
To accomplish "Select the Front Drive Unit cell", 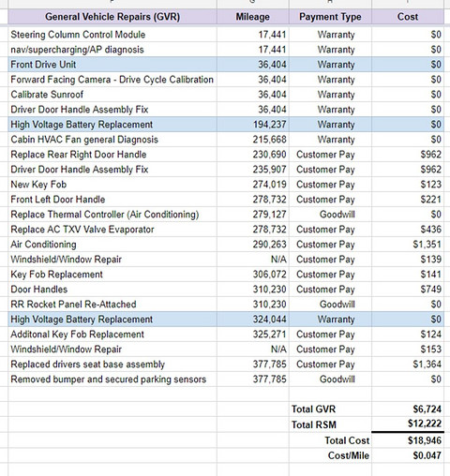I will point(112,65).
